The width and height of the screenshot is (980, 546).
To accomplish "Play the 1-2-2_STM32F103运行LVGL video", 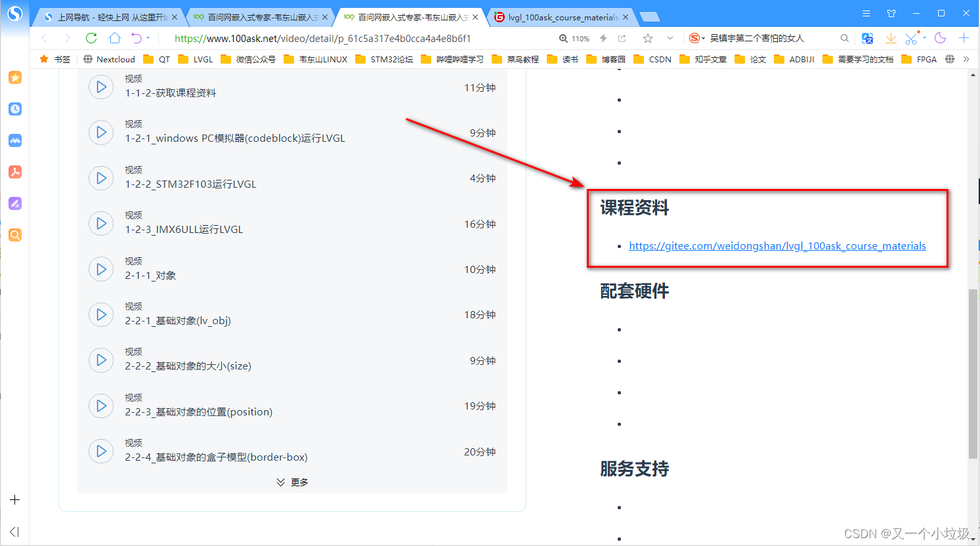I will (101, 178).
